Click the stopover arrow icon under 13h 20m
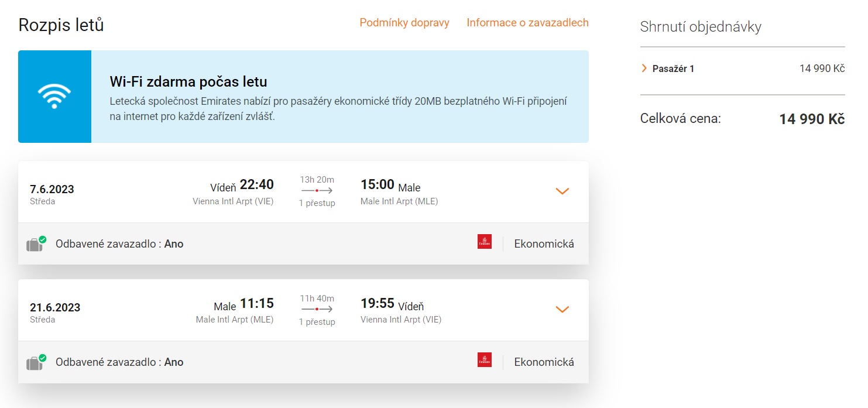 pyautogui.click(x=317, y=191)
